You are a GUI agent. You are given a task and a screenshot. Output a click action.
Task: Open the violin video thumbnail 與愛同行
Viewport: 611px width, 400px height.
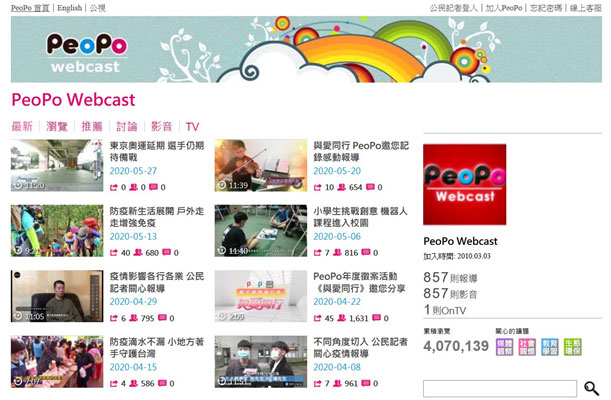point(261,165)
